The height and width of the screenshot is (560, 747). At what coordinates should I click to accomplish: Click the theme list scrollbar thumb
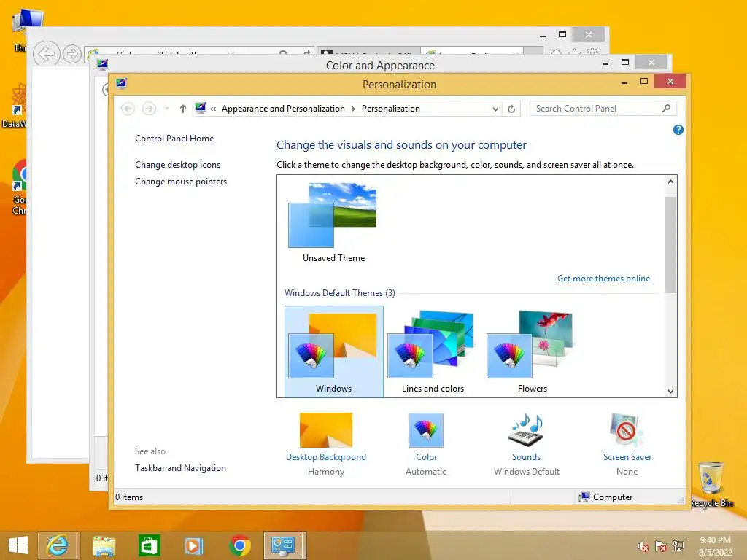(x=670, y=245)
